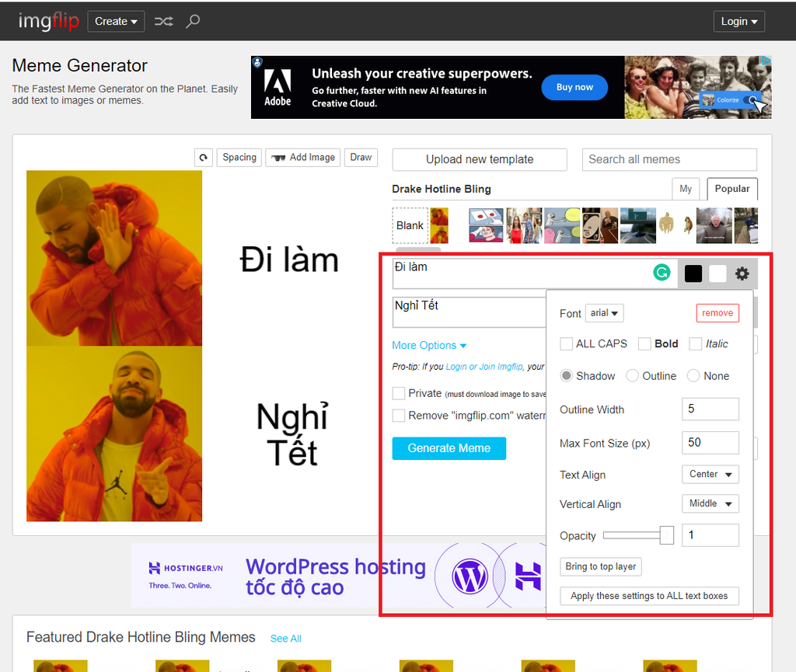Open search using the magnifier icon
Screen dimensions: 796x672
click(192, 21)
